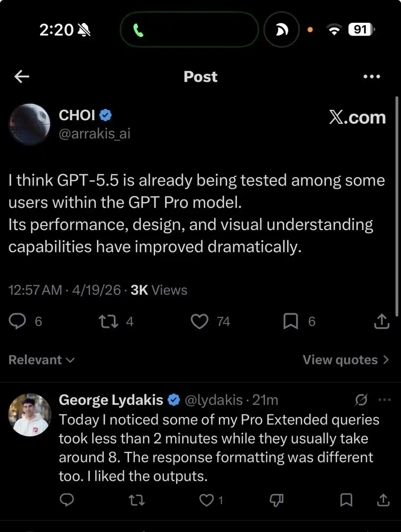Select the Post header tab
Image resolution: width=401 pixels, height=532 pixels.
pyautogui.click(x=200, y=76)
